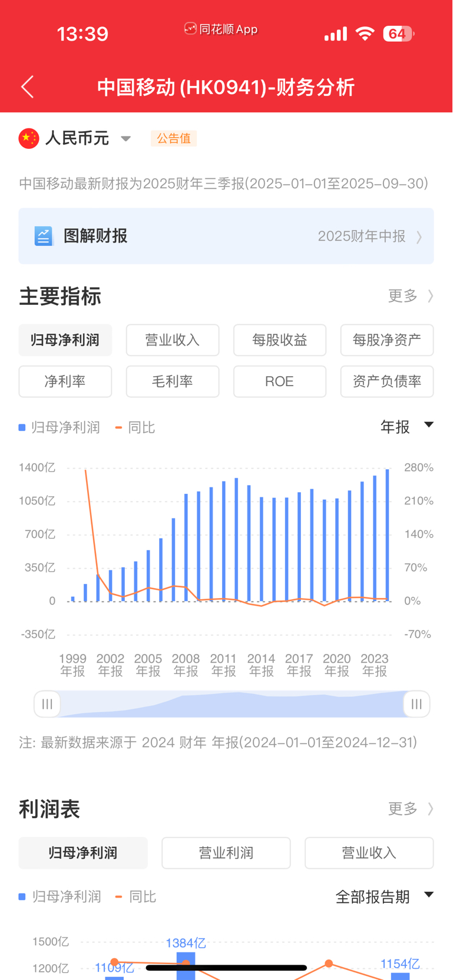Tap the note about 2024 财年 年报 data
The width and height of the screenshot is (453, 980).
[x=218, y=742]
